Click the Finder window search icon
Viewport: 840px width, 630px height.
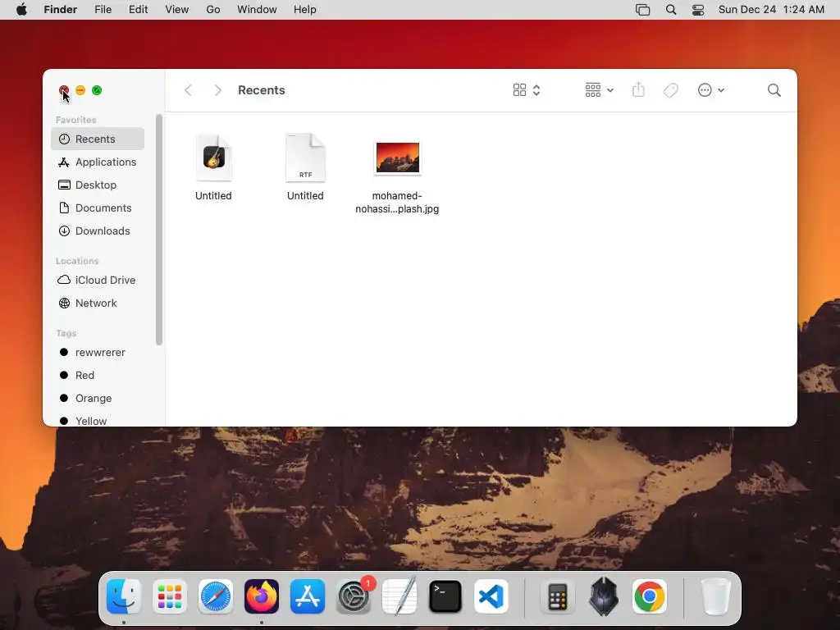click(x=774, y=90)
